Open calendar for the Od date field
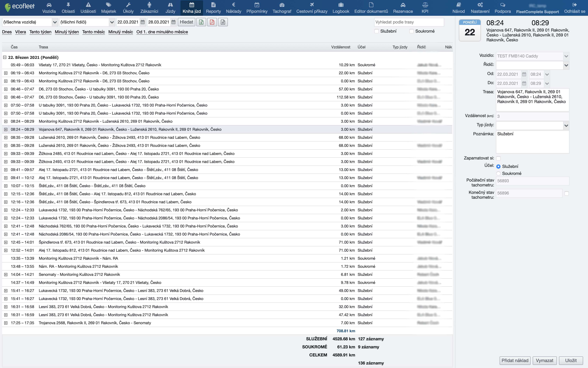 (524, 74)
